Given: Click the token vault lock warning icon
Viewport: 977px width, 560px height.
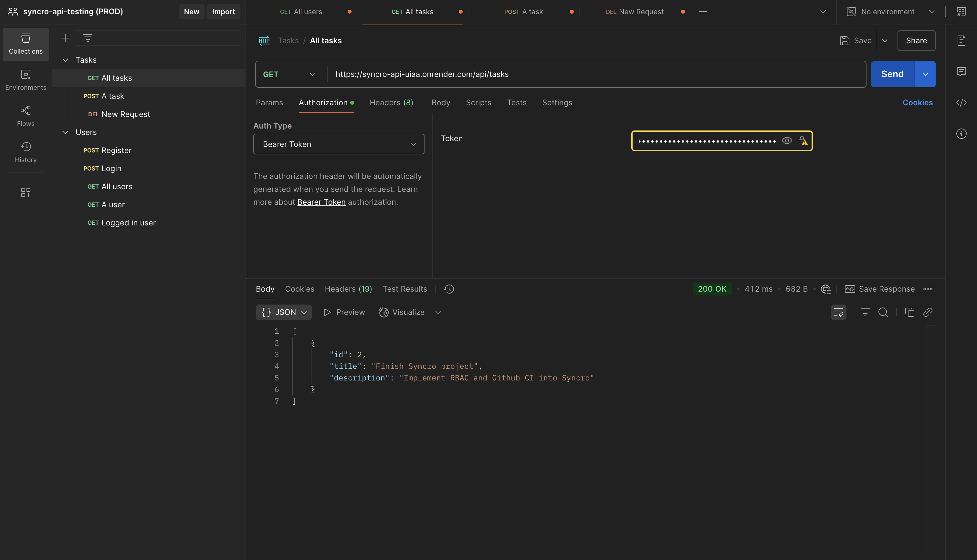Looking at the screenshot, I should pos(803,141).
